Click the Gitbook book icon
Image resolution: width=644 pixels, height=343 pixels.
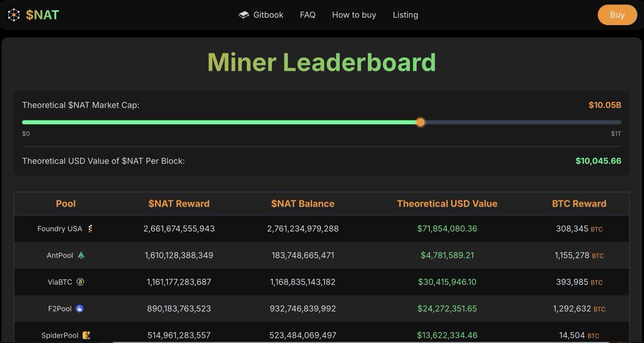[x=244, y=15]
